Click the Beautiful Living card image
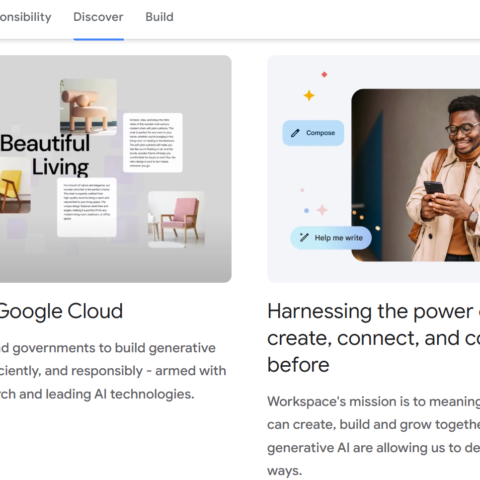480x480 pixels. pos(116,169)
